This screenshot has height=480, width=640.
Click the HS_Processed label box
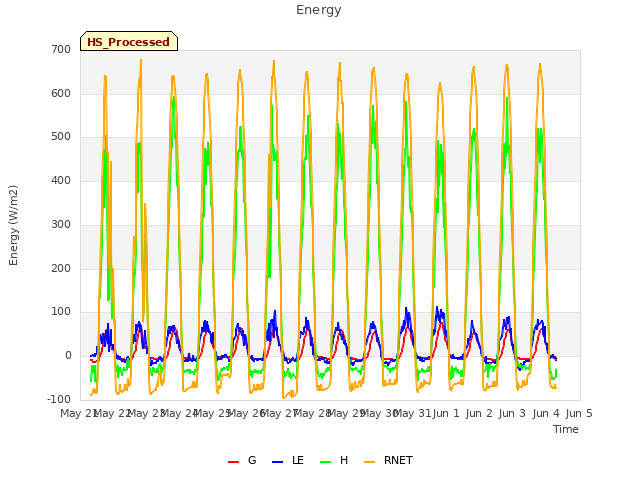[129, 41]
